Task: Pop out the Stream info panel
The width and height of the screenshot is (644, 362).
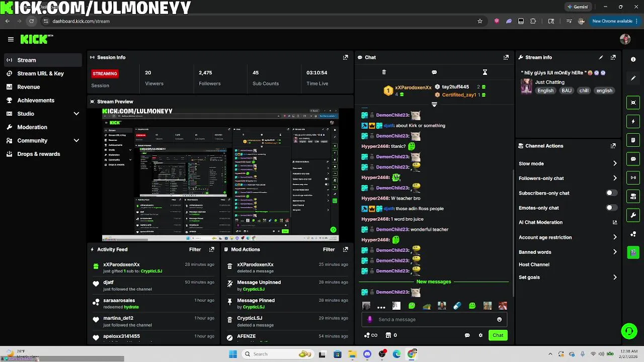Action: coord(613,57)
